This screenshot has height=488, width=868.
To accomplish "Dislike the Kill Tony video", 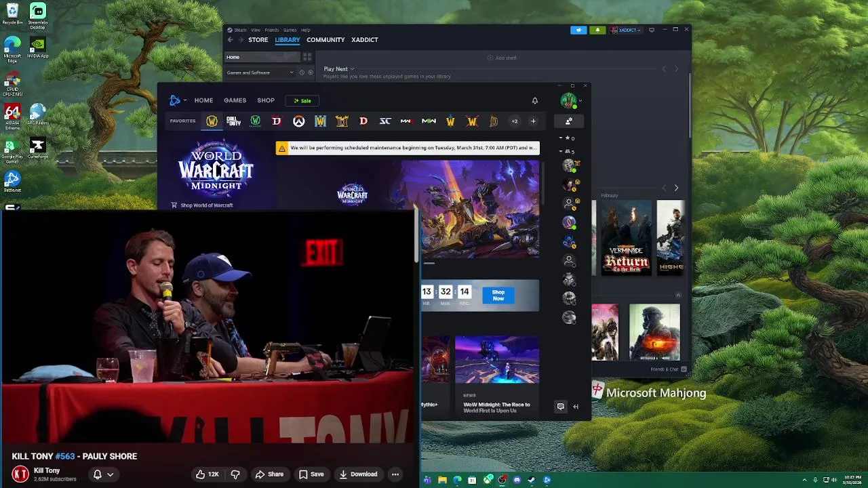I will pos(235,474).
